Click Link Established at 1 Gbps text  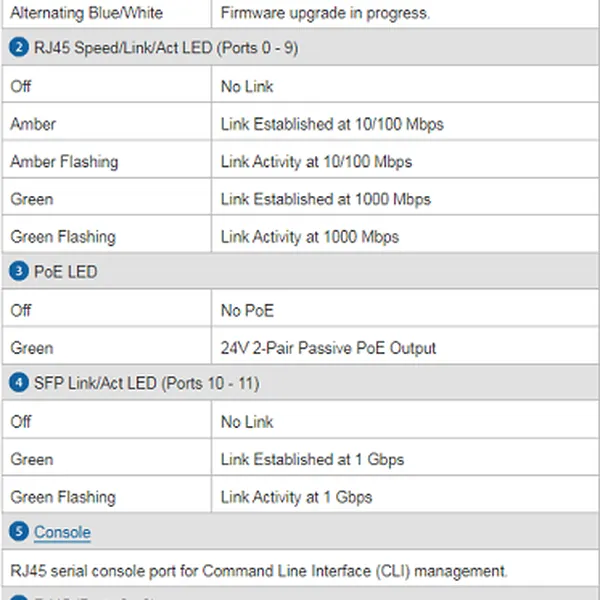(x=312, y=460)
